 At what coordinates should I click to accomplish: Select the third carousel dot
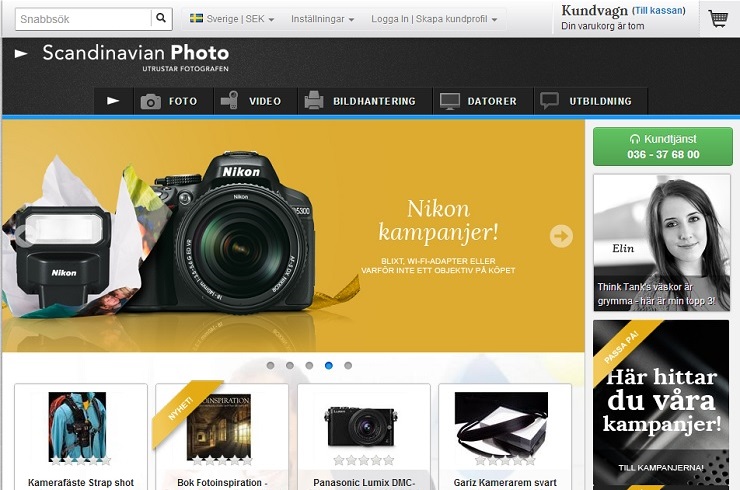pos(309,365)
